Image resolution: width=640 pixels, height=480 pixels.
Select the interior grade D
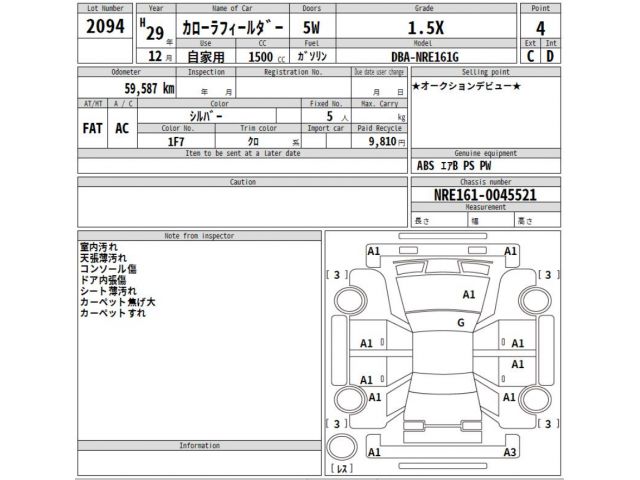550,56
